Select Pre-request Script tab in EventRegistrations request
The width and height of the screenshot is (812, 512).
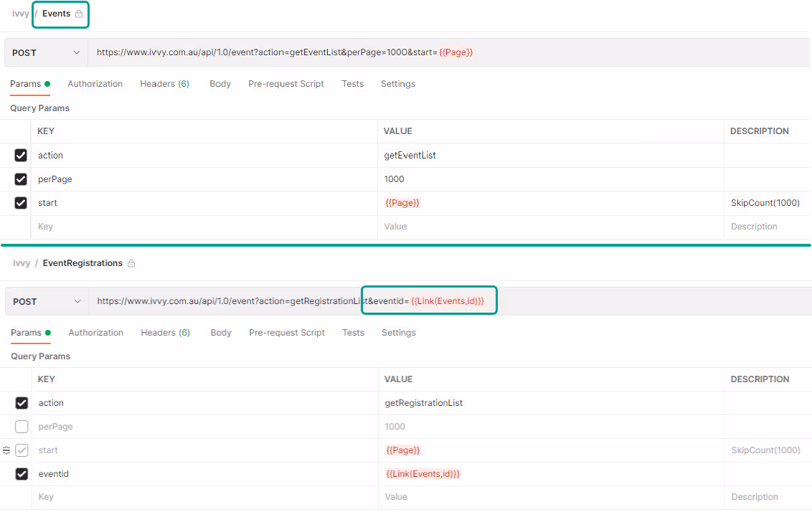pyautogui.click(x=287, y=333)
